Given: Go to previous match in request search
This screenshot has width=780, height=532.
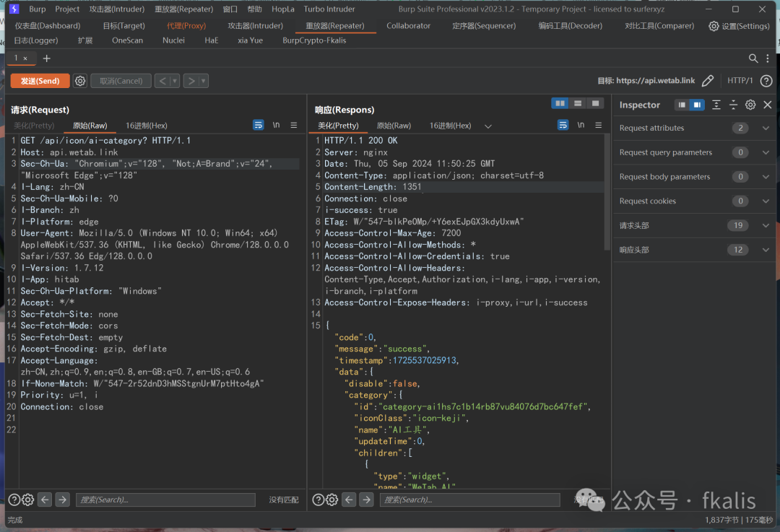Looking at the screenshot, I should (45, 500).
